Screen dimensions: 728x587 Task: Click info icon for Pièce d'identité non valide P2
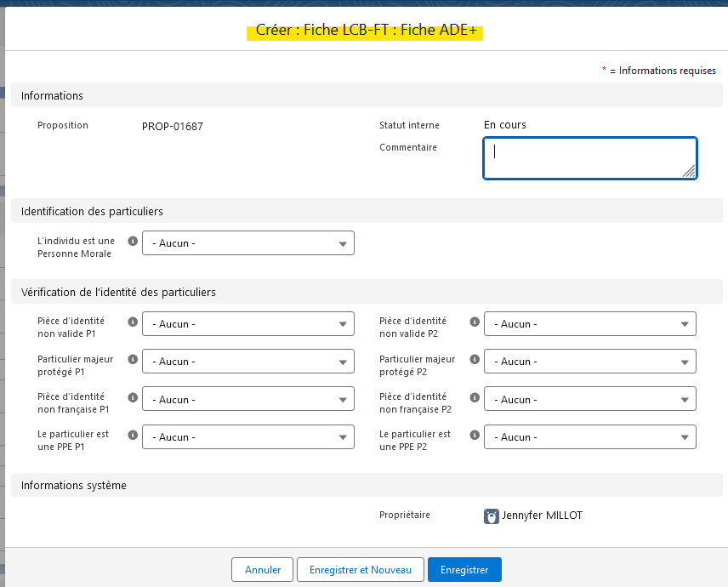(x=475, y=322)
